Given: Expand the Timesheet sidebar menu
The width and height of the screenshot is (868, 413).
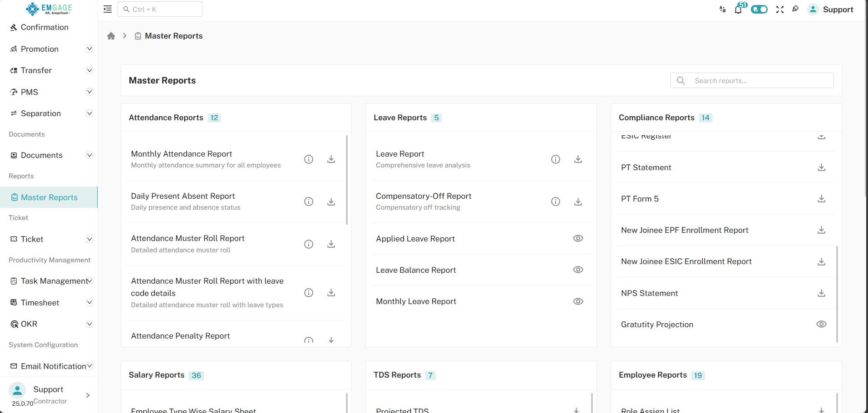Looking at the screenshot, I should [89, 302].
